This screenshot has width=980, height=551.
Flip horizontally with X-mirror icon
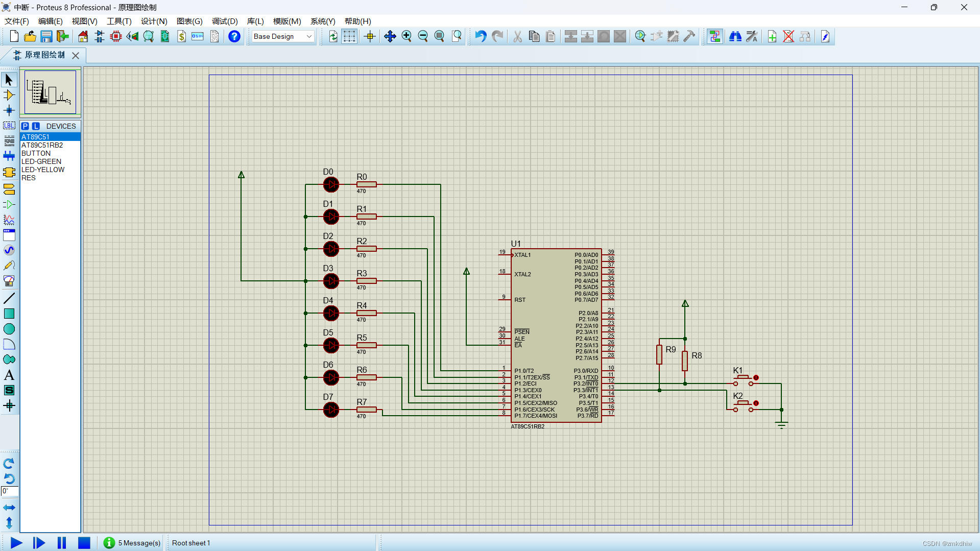(x=9, y=508)
